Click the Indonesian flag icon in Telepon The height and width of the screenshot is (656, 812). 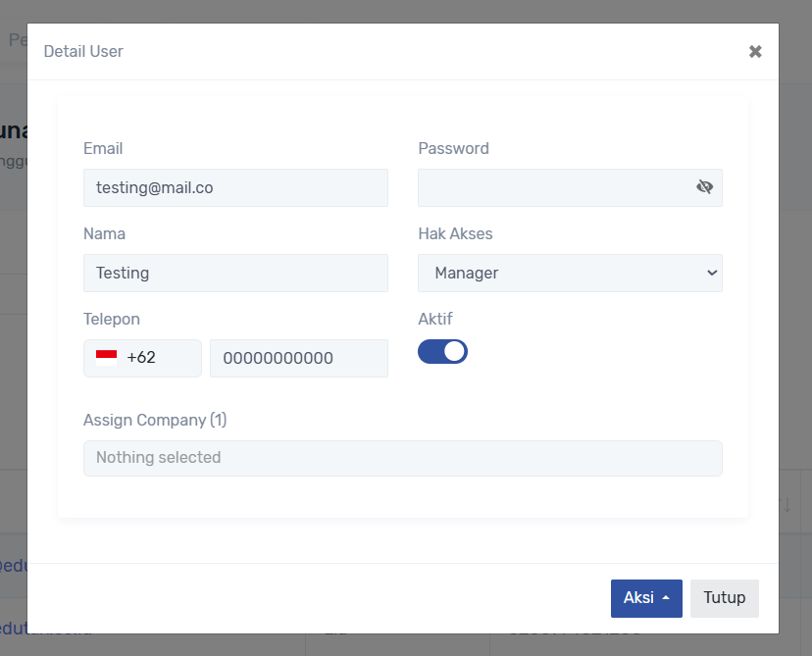pos(106,358)
